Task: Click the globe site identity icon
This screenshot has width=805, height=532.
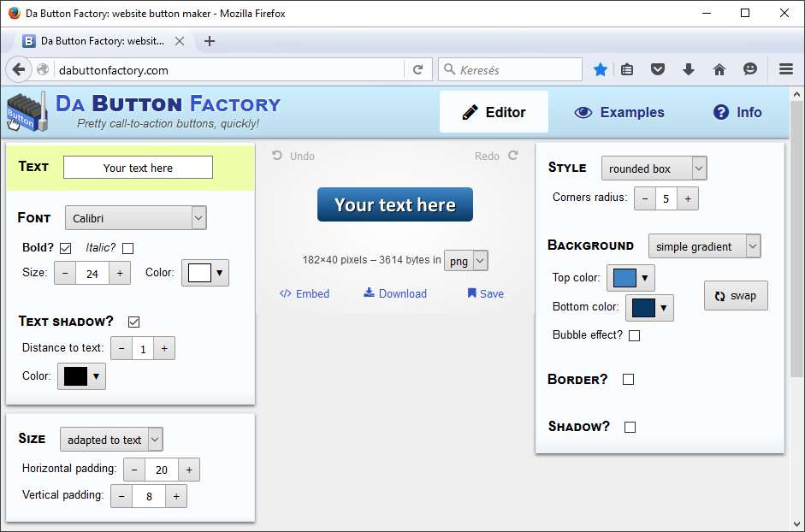Action: coord(43,69)
